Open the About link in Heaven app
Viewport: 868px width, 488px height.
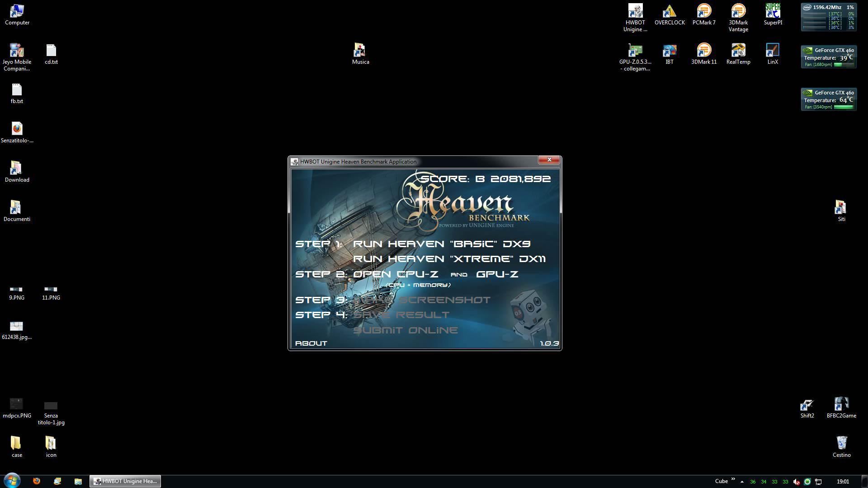click(311, 343)
